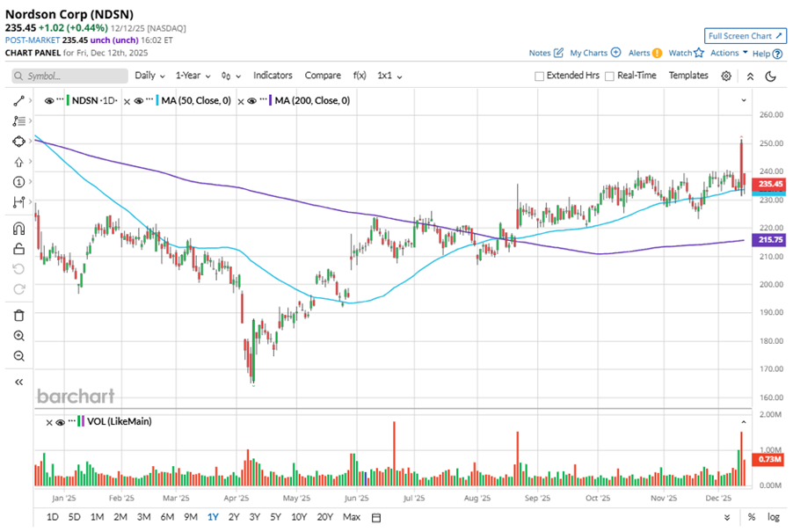Select the 6M time range tab

click(167, 516)
